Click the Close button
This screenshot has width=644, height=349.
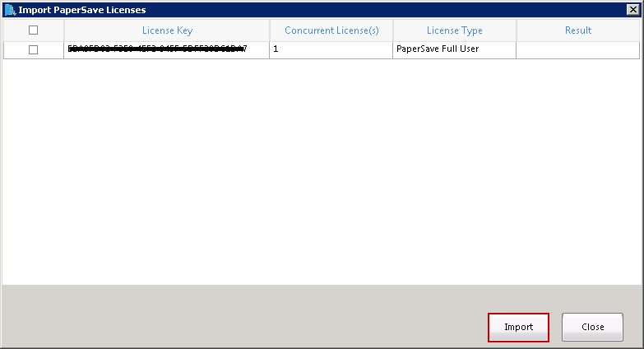[x=592, y=328]
